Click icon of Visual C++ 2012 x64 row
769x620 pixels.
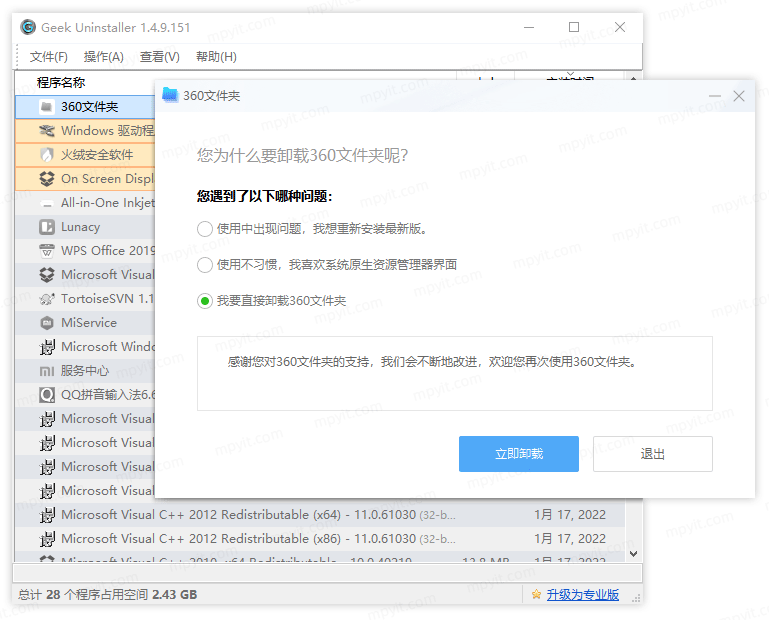click(x=47, y=515)
